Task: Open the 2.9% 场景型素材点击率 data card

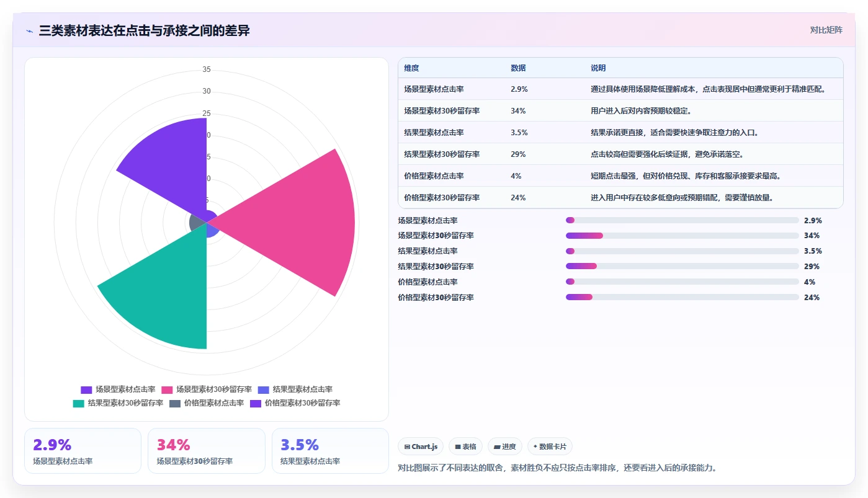Action: pos(83,451)
